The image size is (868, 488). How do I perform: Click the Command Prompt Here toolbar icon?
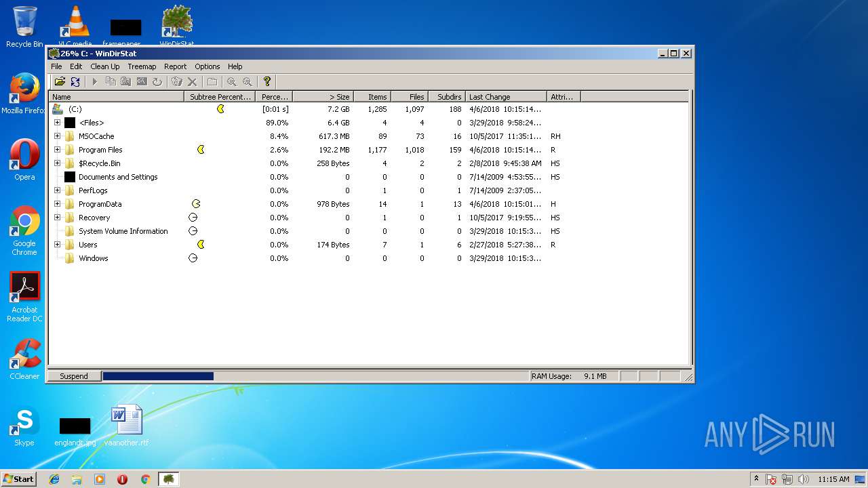142,81
